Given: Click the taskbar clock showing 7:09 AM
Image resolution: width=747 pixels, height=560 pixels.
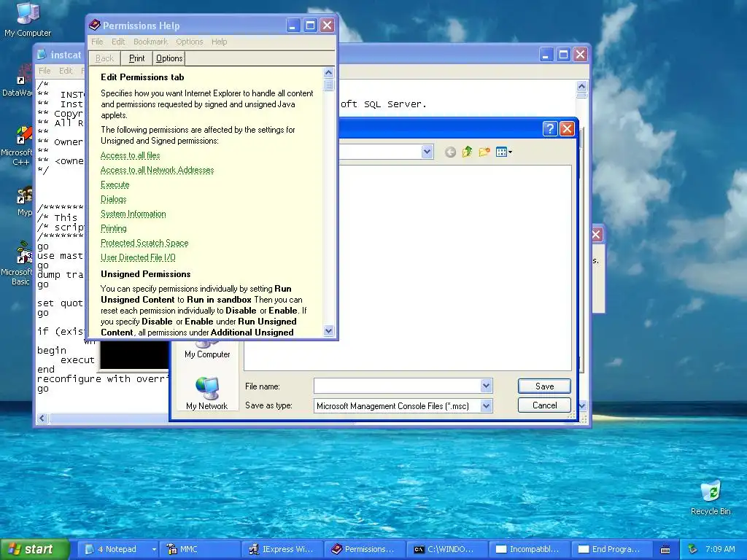Looking at the screenshot, I should pos(720,549).
